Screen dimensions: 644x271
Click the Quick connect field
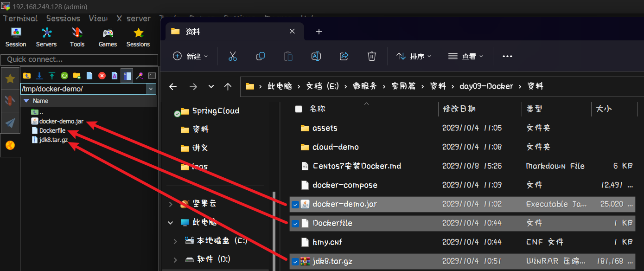[x=79, y=60]
